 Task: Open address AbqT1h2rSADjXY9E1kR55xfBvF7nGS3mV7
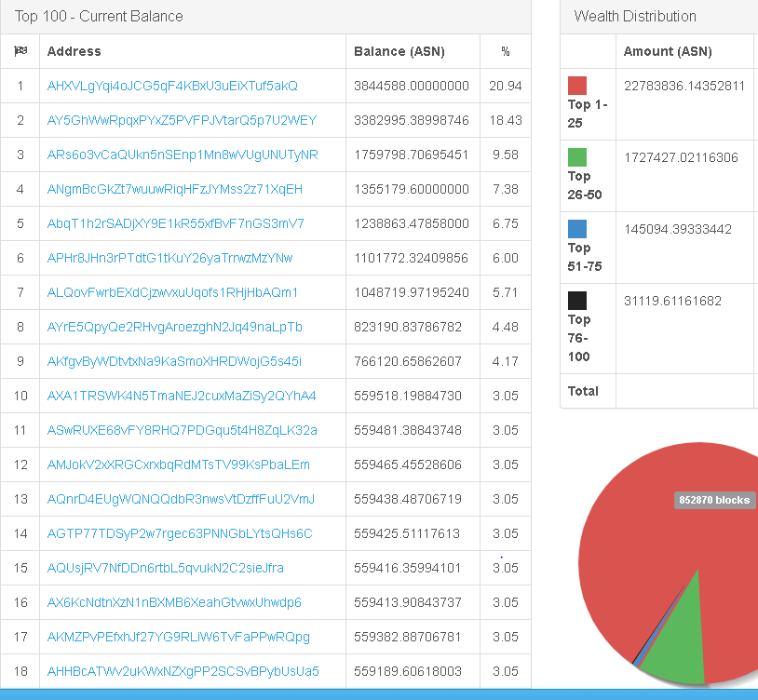(175, 223)
